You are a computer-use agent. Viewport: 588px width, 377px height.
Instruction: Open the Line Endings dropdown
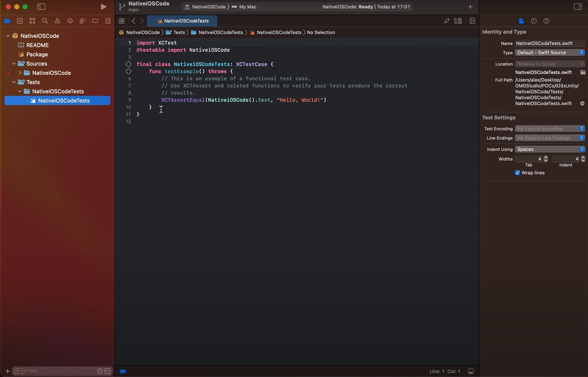550,138
